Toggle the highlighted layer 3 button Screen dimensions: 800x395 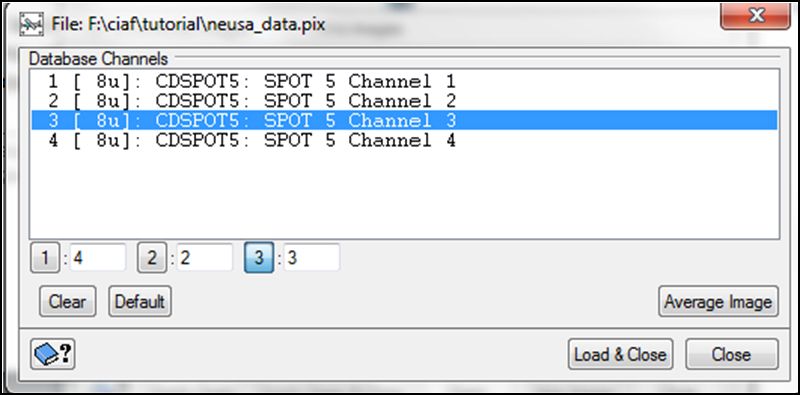259,258
